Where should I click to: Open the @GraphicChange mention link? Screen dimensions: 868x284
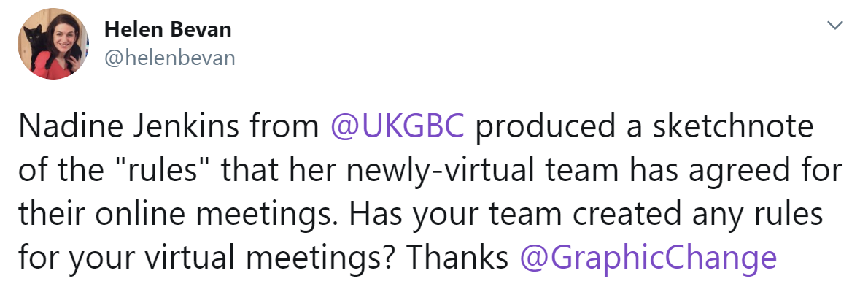coord(648,258)
